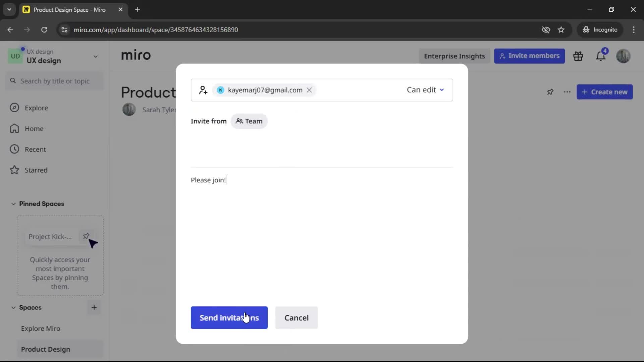Open Explore Miro space
644x362 pixels.
[x=41, y=328]
